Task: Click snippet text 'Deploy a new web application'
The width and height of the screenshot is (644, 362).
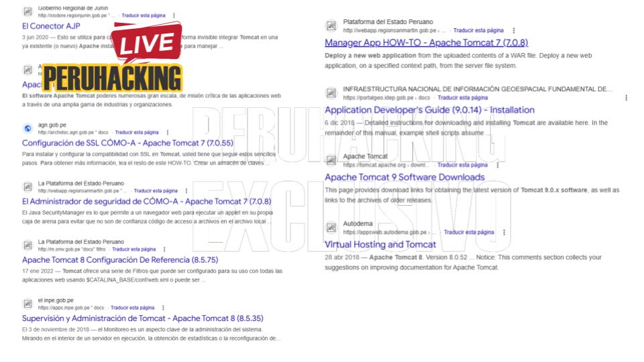Action: coord(370,56)
